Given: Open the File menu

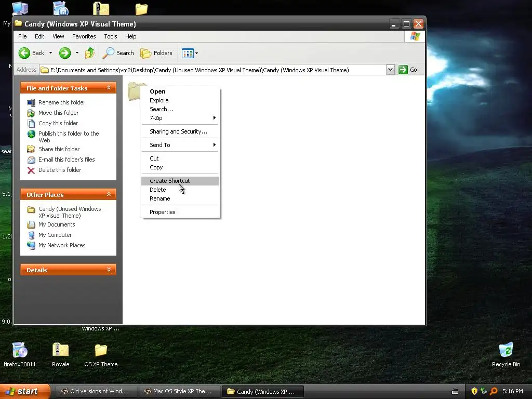Looking at the screenshot, I should [22, 36].
